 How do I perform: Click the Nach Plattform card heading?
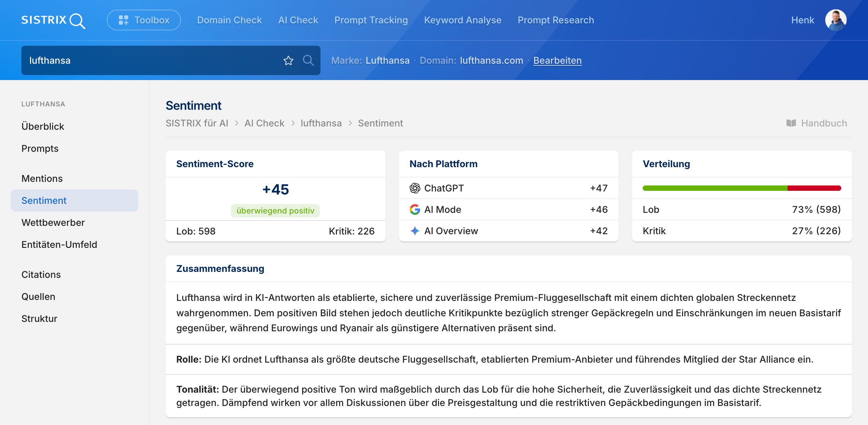(x=443, y=164)
